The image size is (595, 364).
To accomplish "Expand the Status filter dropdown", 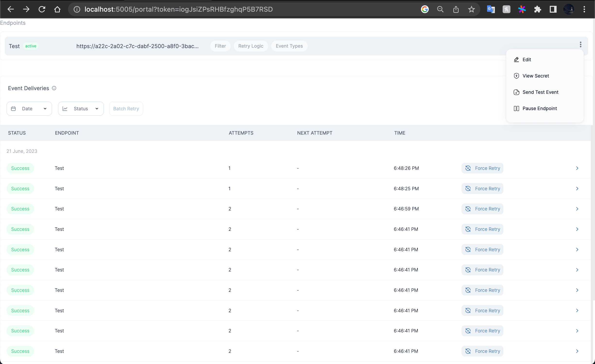I will (97, 108).
